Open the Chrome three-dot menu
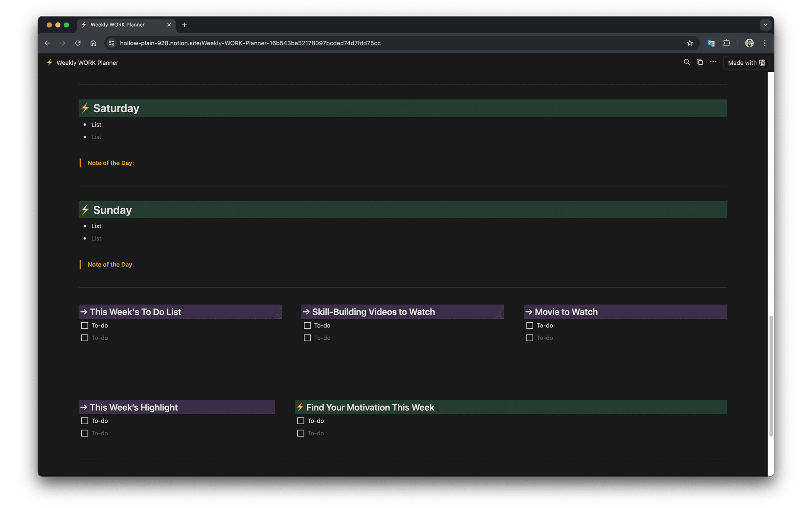The width and height of the screenshot is (812, 508). [x=765, y=43]
